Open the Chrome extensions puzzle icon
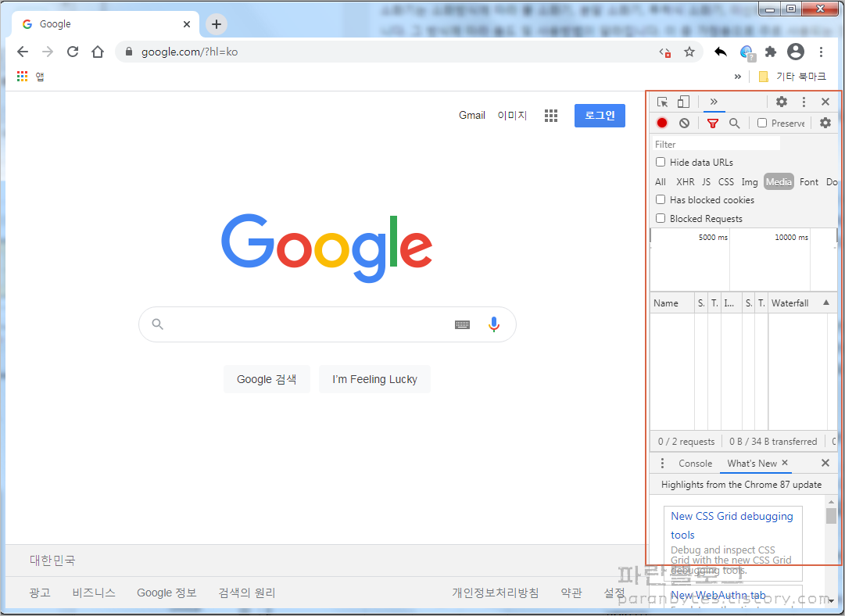This screenshot has height=616, width=845. point(771,52)
